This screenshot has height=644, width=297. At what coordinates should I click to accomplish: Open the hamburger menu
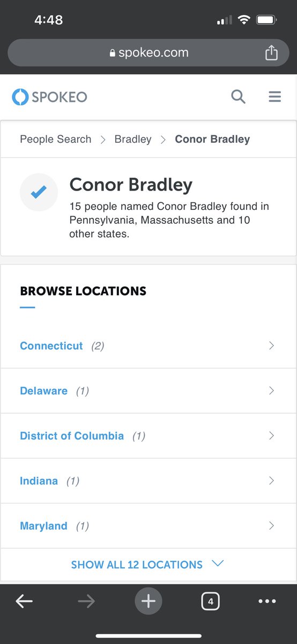click(274, 97)
